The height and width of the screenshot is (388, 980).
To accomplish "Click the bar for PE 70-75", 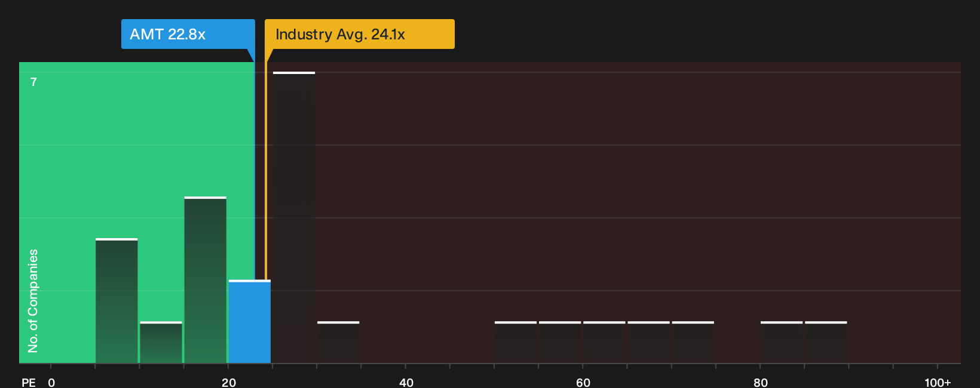I will tap(693, 343).
